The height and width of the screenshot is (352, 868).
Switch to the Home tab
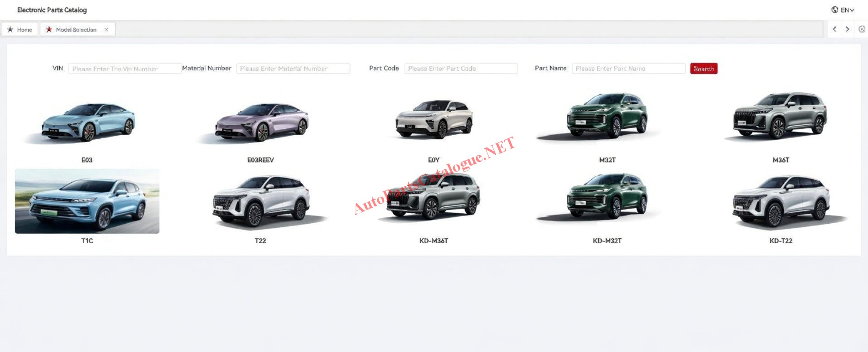click(20, 29)
